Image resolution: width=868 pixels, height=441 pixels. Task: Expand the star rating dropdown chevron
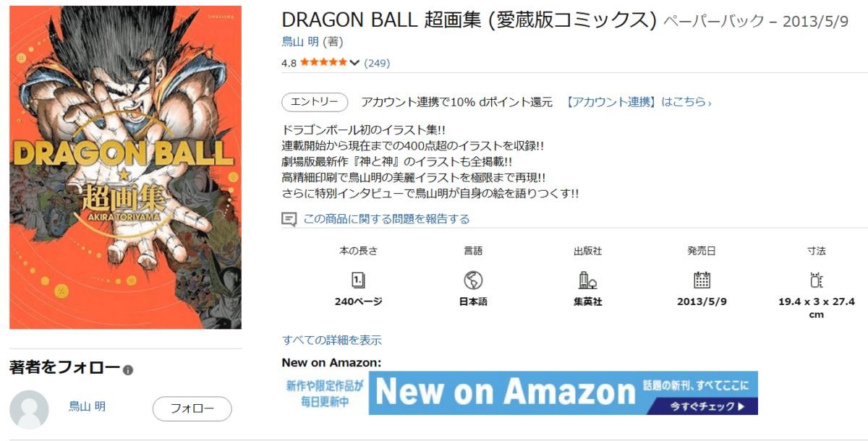click(354, 63)
